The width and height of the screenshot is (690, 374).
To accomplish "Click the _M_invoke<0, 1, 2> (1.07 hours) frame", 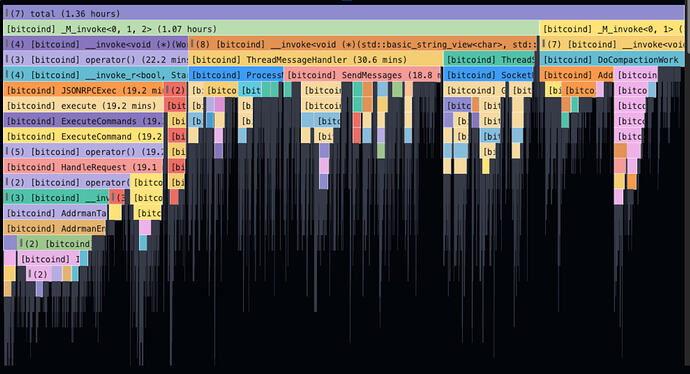I will 271,29.
